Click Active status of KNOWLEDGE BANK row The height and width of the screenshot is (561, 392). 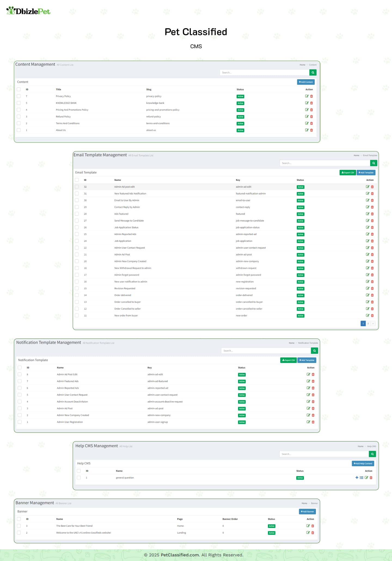pyautogui.click(x=240, y=103)
